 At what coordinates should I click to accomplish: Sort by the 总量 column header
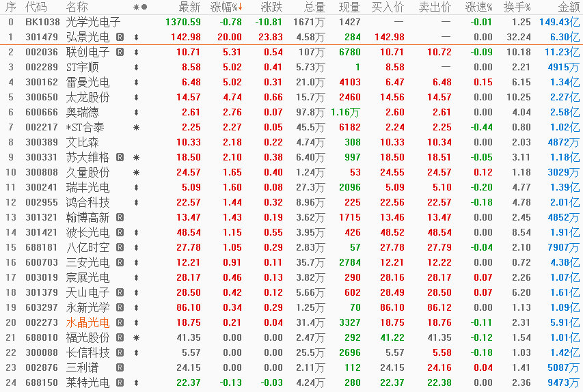314,7
